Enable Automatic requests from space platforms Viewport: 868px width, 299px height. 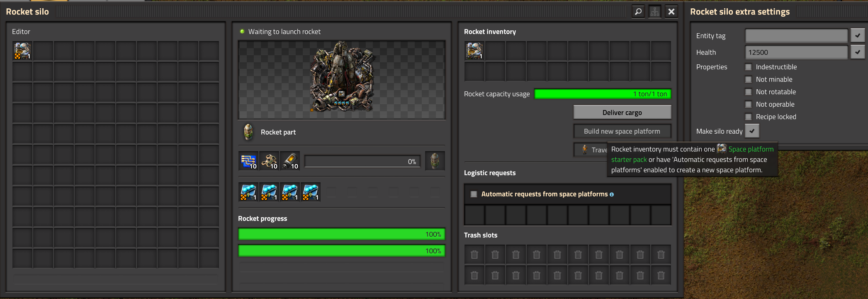click(474, 194)
